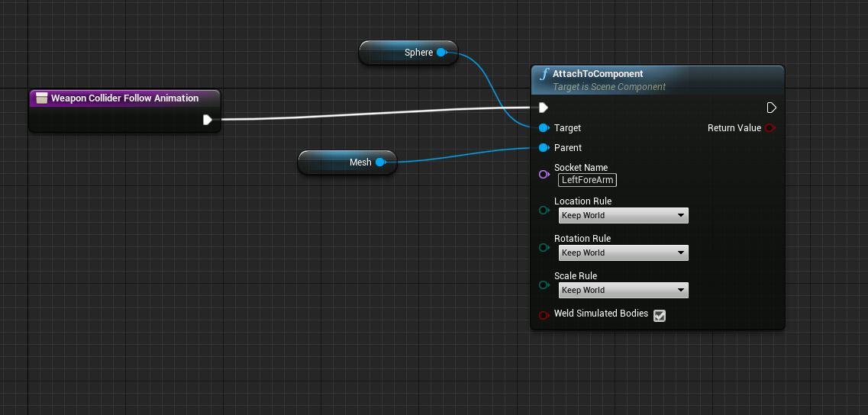
Task: Select the Target input pin
Action: [x=544, y=128]
